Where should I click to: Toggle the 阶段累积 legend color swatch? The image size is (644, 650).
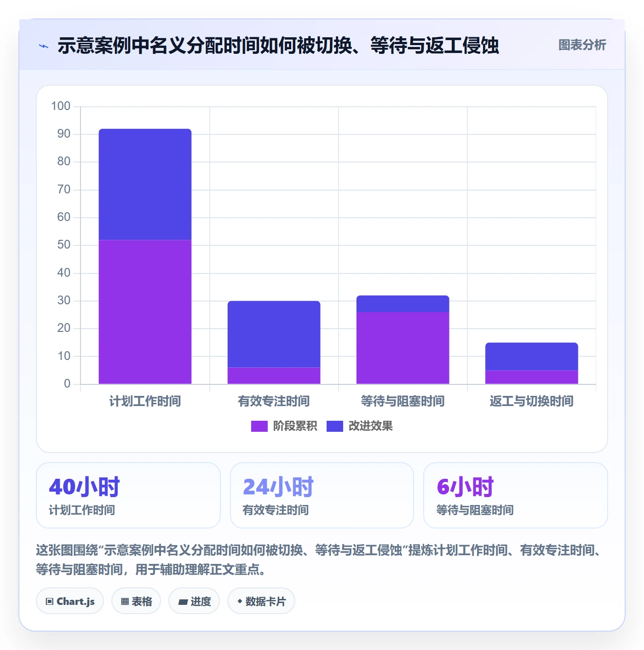259,426
